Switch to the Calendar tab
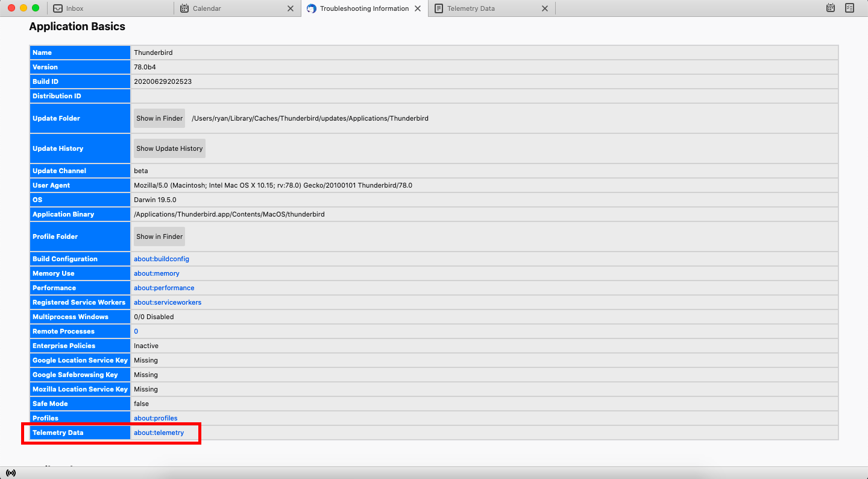The image size is (868, 479). point(223,8)
